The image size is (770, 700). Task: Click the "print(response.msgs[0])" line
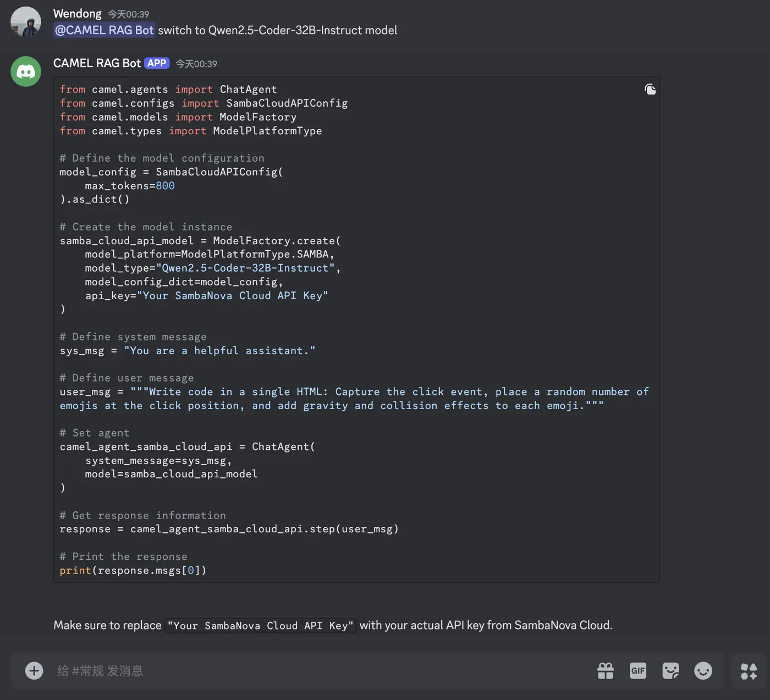tap(133, 570)
